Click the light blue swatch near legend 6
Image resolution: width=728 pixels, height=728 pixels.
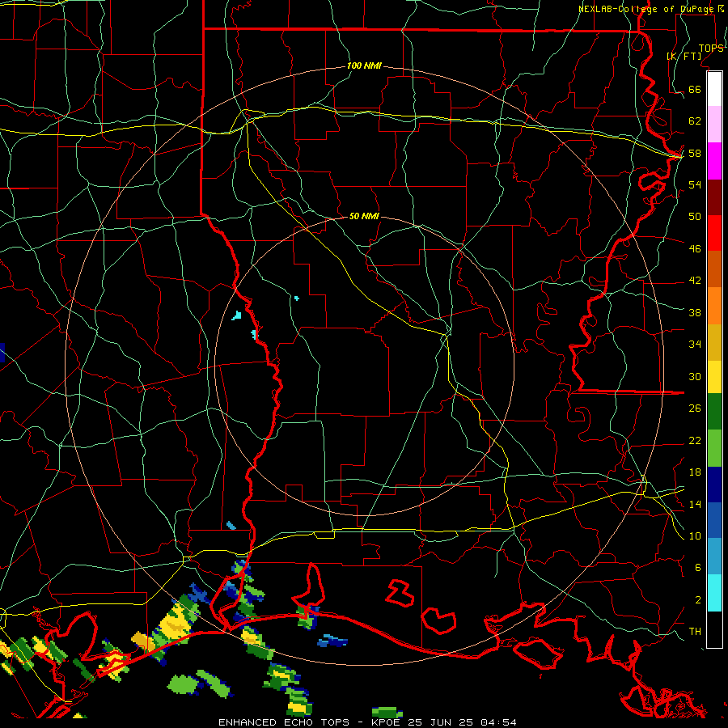pos(714,556)
